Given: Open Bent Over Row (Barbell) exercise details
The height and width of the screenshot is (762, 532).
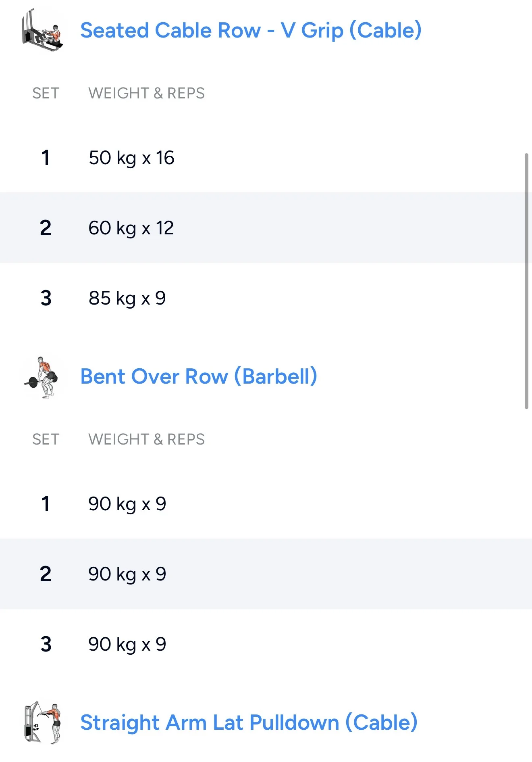Looking at the screenshot, I should [199, 377].
